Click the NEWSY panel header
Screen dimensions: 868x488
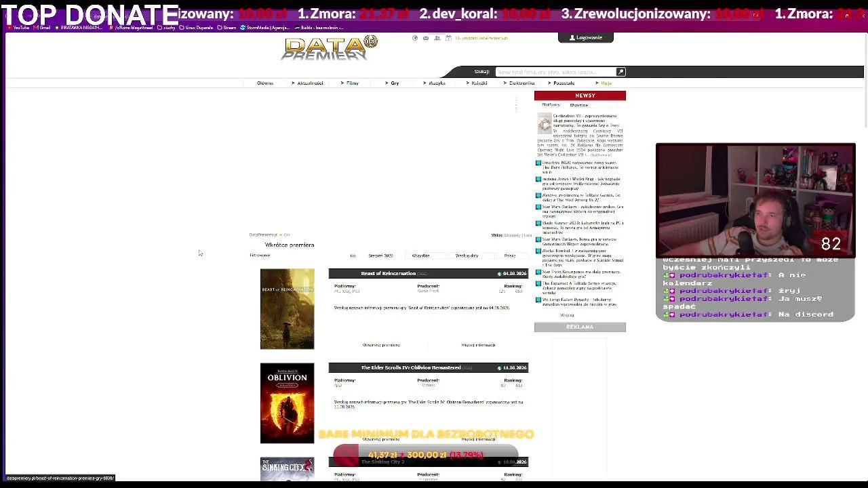tap(580, 96)
